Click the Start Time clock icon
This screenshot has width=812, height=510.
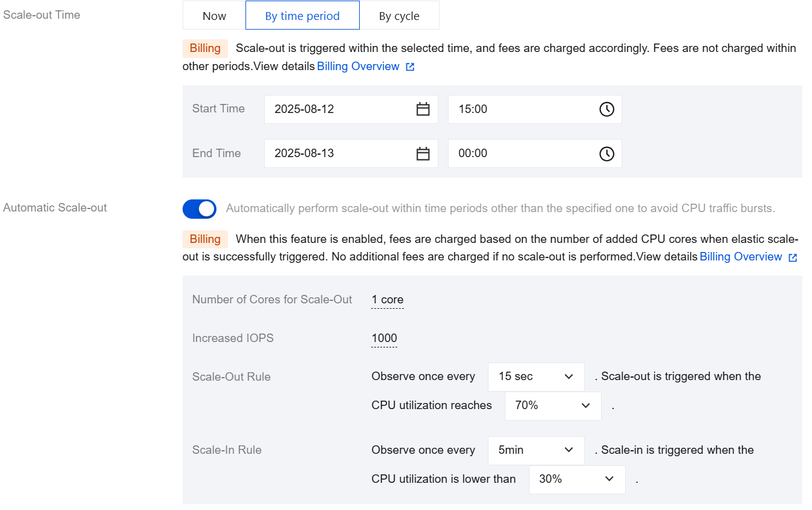[606, 109]
